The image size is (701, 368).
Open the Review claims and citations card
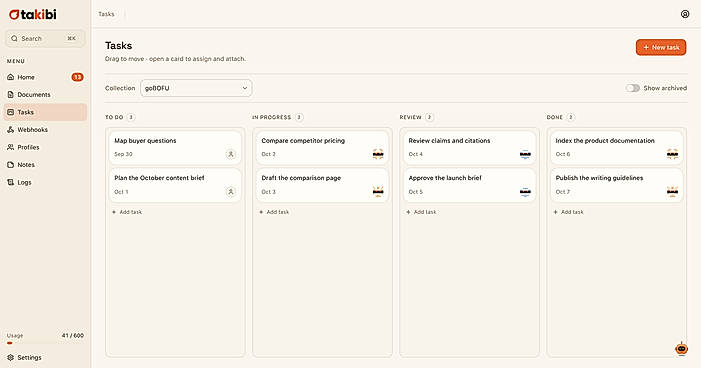(x=469, y=147)
